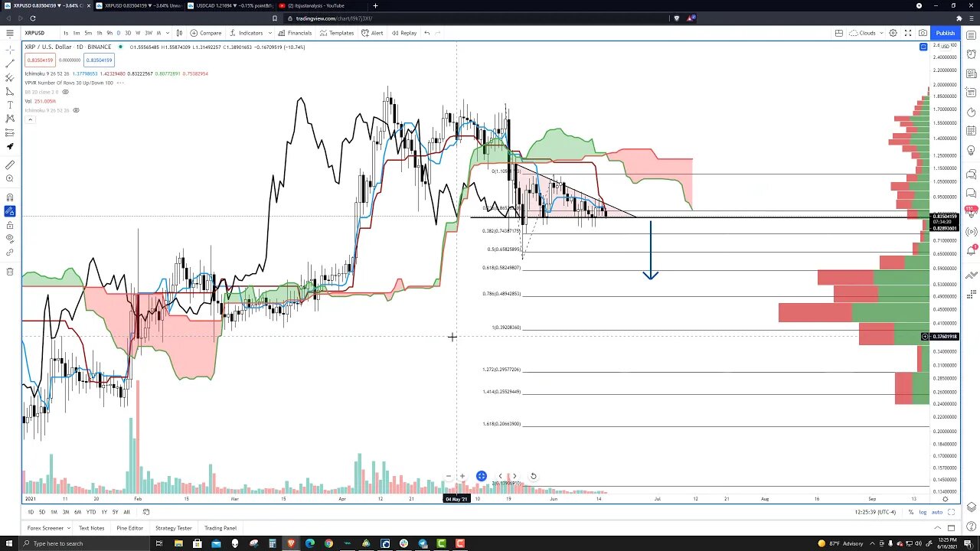Switch to the Pine Editor tab
The image size is (980, 551).
point(129,528)
